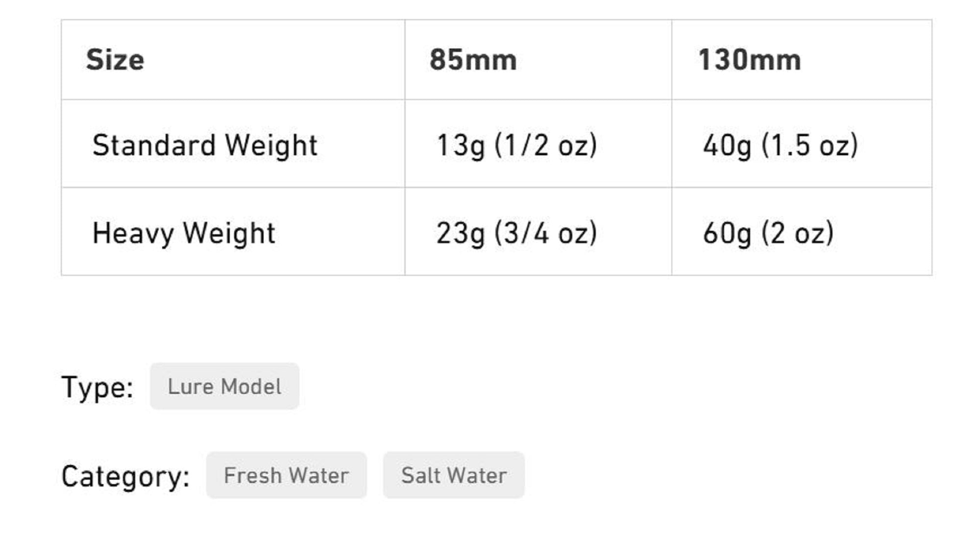Click the (3/4 oz) conversion text
Screen dimensions: 980x537
546,233
